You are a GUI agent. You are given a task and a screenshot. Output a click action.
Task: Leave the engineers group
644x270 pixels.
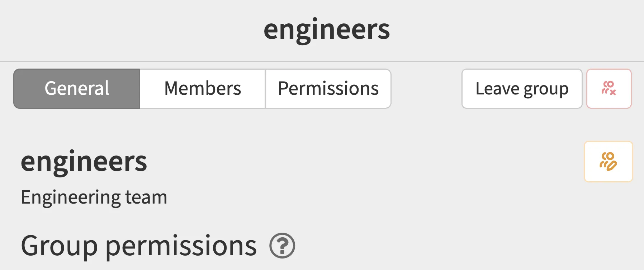[x=522, y=89]
